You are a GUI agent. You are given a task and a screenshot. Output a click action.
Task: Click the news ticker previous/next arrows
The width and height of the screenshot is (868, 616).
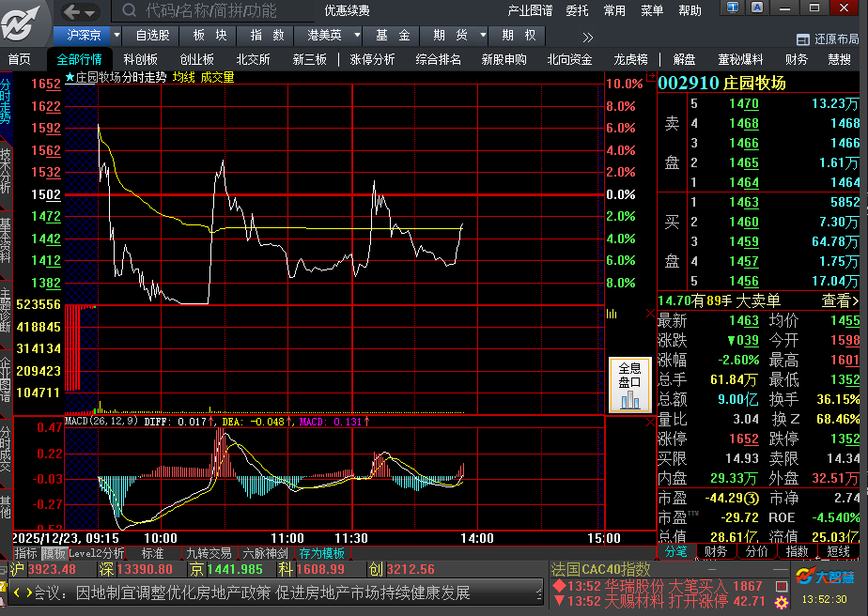tap(23, 593)
